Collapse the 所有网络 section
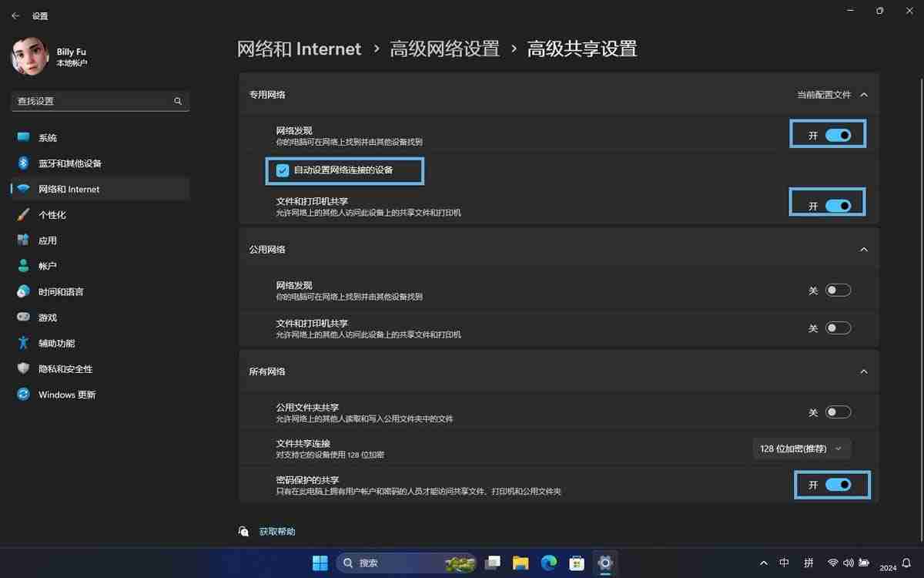Image resolution: width=924 pixels, height=578 pixels. 863,371
